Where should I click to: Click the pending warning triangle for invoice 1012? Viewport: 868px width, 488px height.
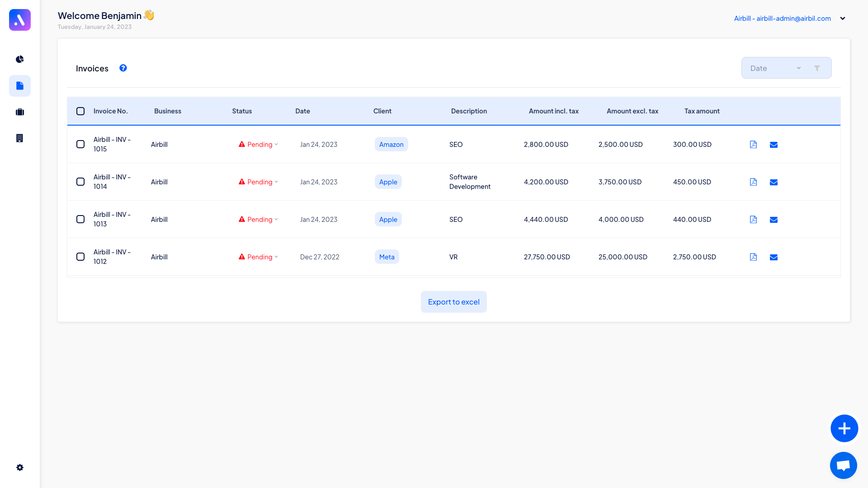242,257
